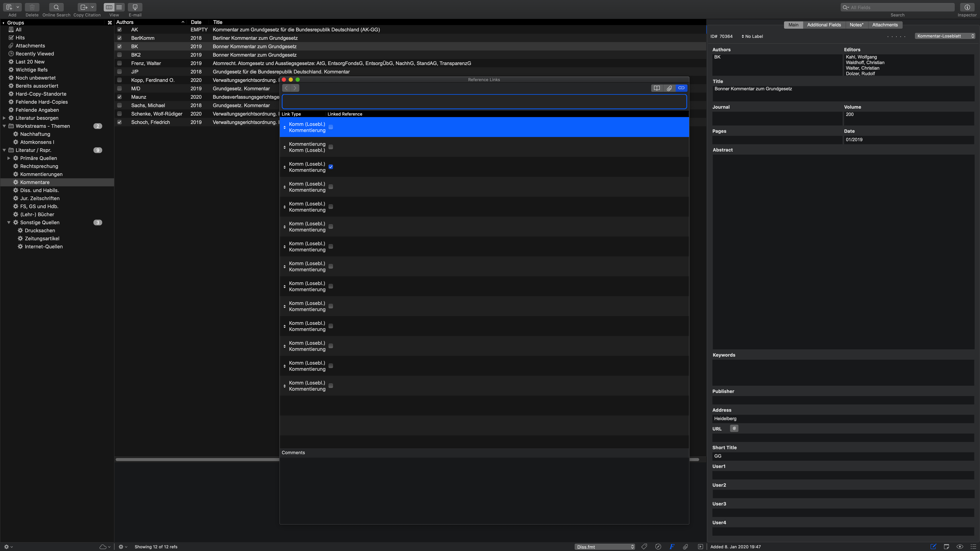Screen dimensions: 980x551
Task: Click the play button icon in the status bar
Action: (x=700, y=547)
